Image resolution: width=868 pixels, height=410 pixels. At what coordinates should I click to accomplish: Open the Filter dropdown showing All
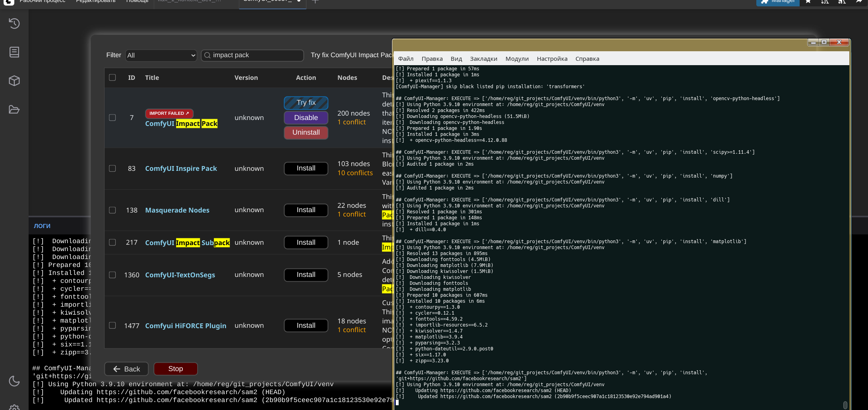tap(161, 55)
